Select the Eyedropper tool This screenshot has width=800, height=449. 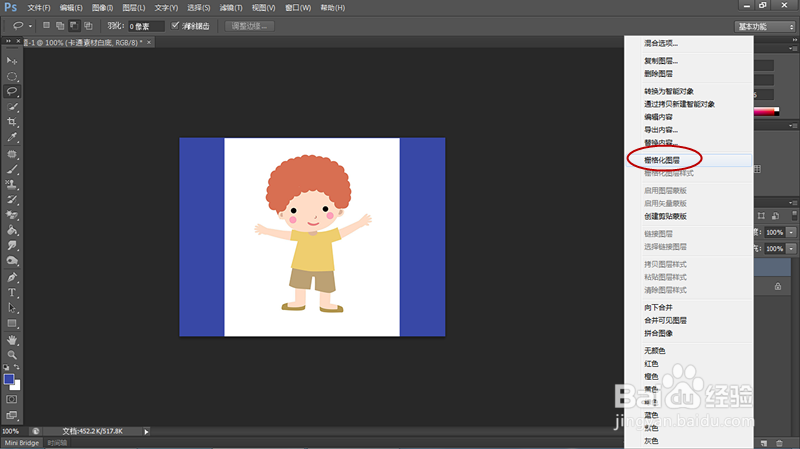(12, 137)
